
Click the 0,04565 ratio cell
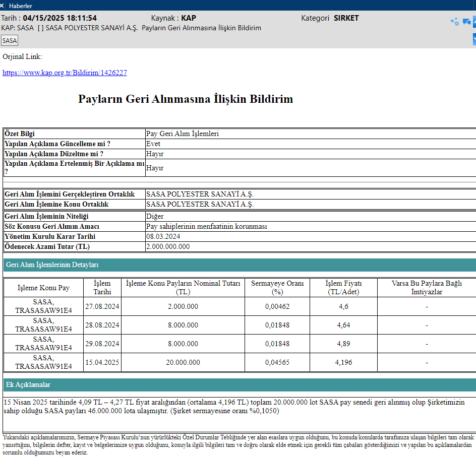point(277,362)
